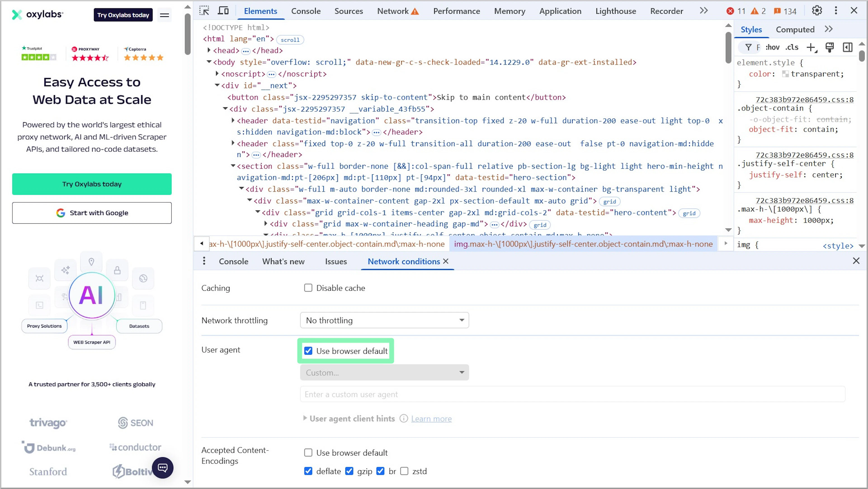Click the scroll badge next to html tag
Image resolution: width=868 pixels, height=489 pixels.
pos(290,40)
